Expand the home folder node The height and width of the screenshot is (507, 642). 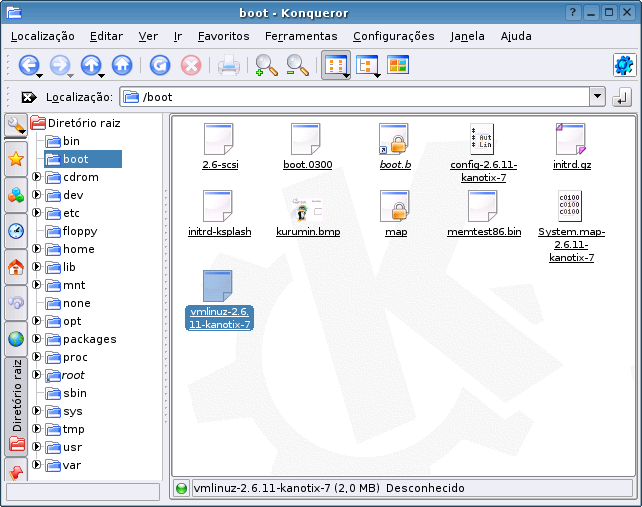(x=37, y=249)
